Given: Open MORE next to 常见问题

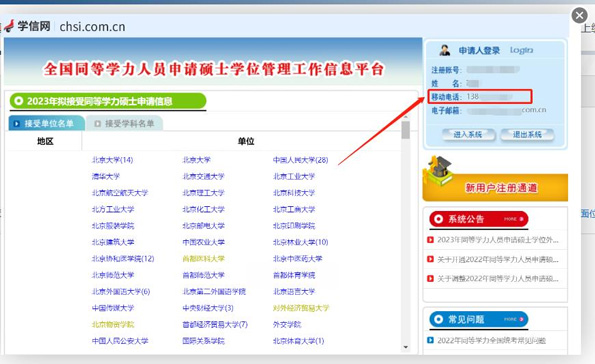Looking at the screenshot, I should click(513, 319).
